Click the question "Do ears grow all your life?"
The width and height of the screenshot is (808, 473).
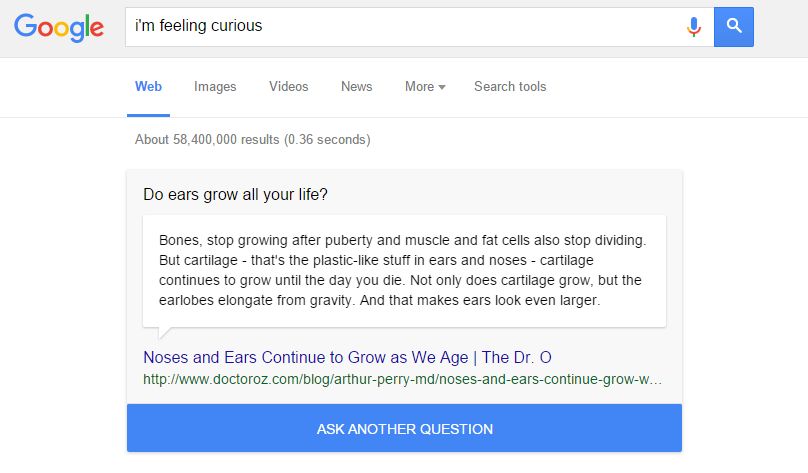[235, 194]
